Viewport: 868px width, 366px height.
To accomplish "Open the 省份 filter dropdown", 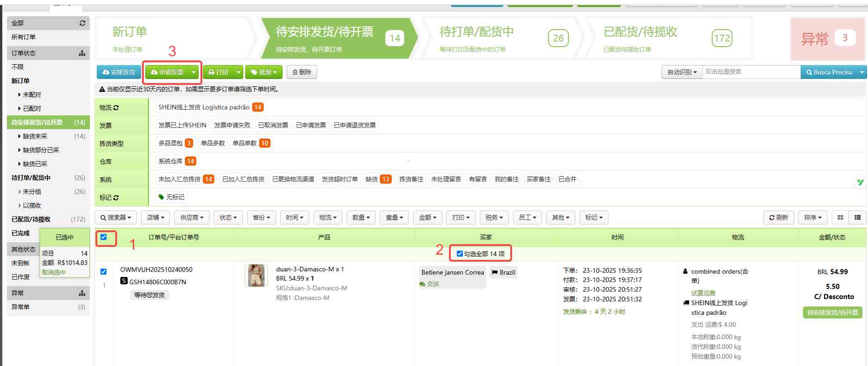I will point(261,217).
